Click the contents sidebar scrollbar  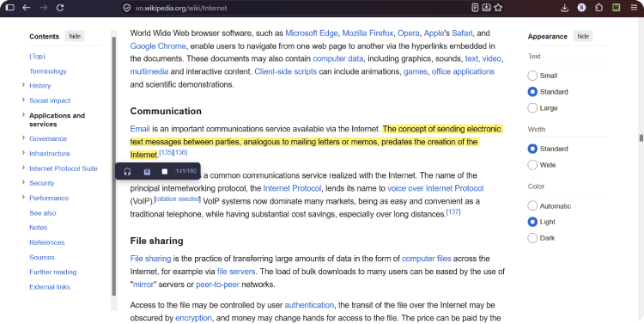point(113,166)
